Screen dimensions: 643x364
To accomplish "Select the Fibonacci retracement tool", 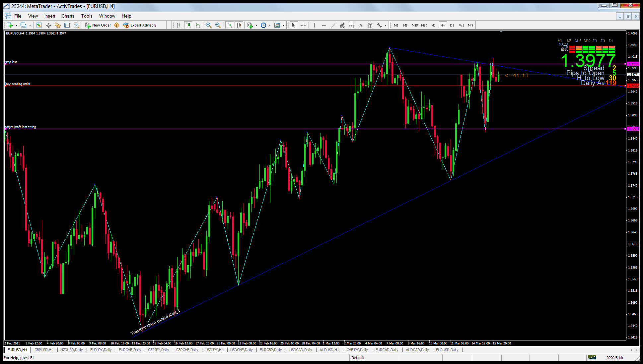I will (352, 25).
